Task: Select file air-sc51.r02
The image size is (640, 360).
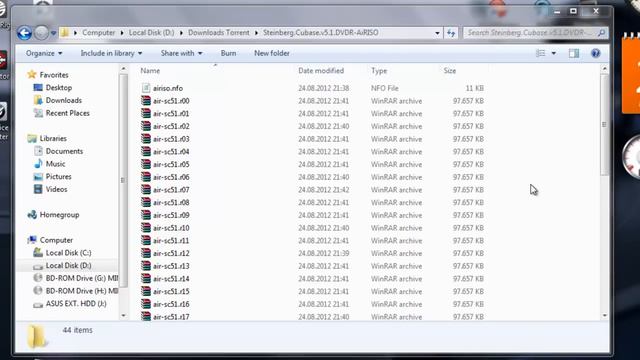Action: coord(171,126)
